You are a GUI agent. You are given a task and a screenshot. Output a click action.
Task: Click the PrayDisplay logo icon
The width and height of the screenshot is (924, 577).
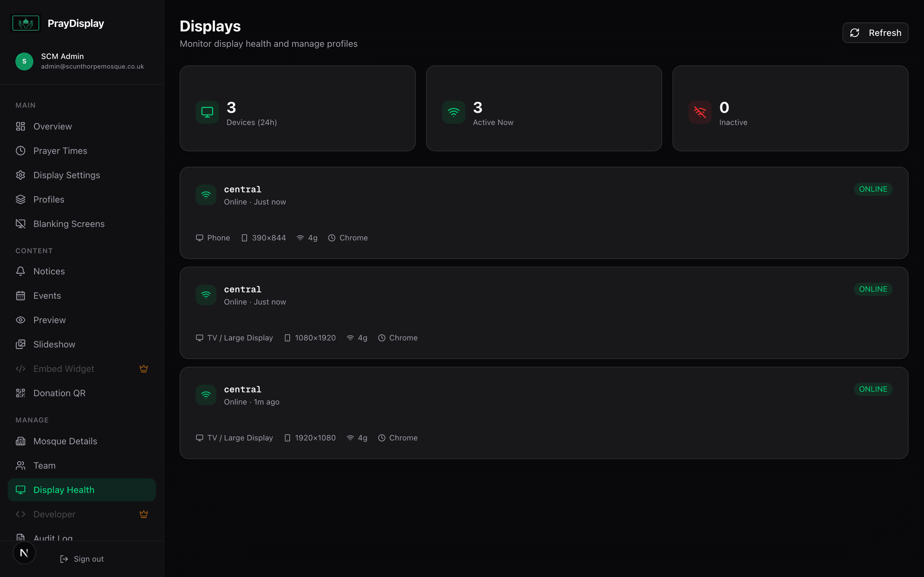(25, 23)
